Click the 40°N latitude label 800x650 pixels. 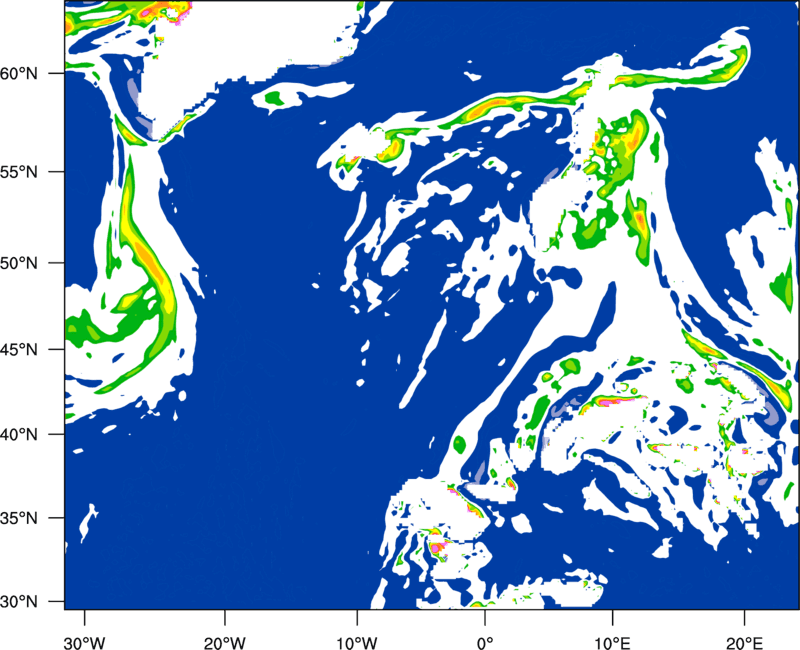coord(19,435)
